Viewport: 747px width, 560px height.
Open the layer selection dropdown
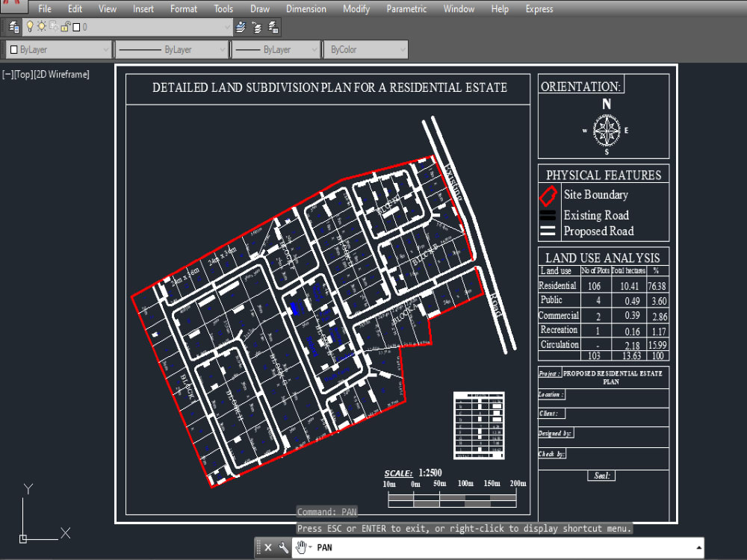pyautogui.click(x=226, y=25)
